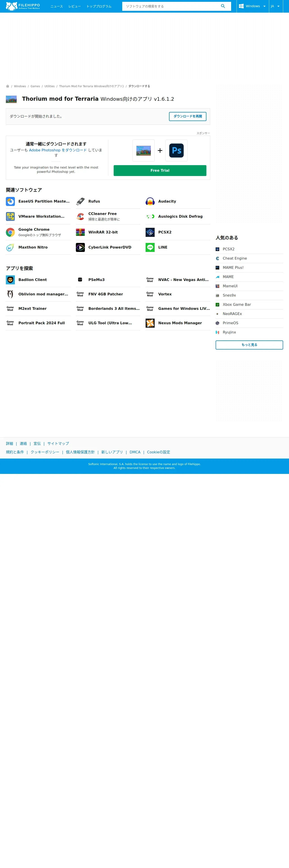Click the search magnifier icon
The height and width of the screenshot is (868, 289).
click(x=223, y=6)
